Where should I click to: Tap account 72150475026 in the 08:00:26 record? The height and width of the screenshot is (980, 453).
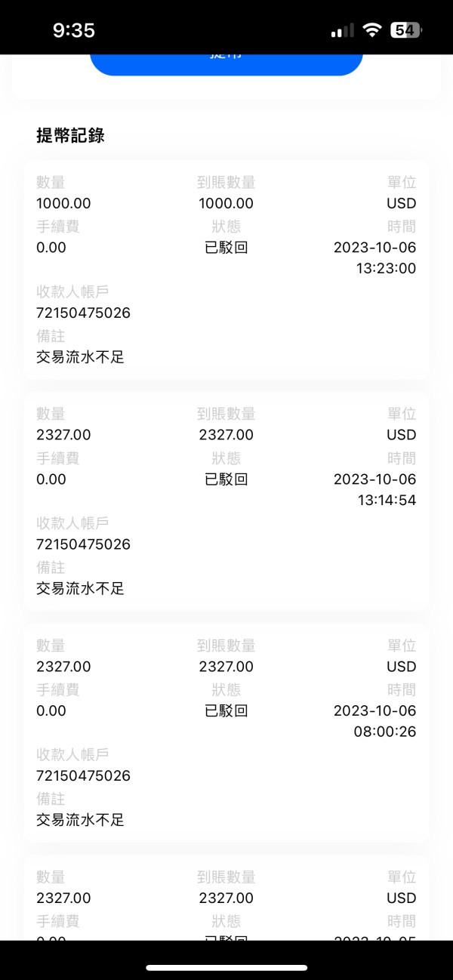coord(83,776)
